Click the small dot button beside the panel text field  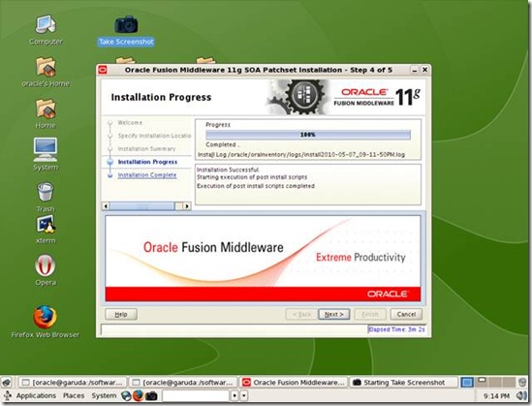tap(235, 395)
